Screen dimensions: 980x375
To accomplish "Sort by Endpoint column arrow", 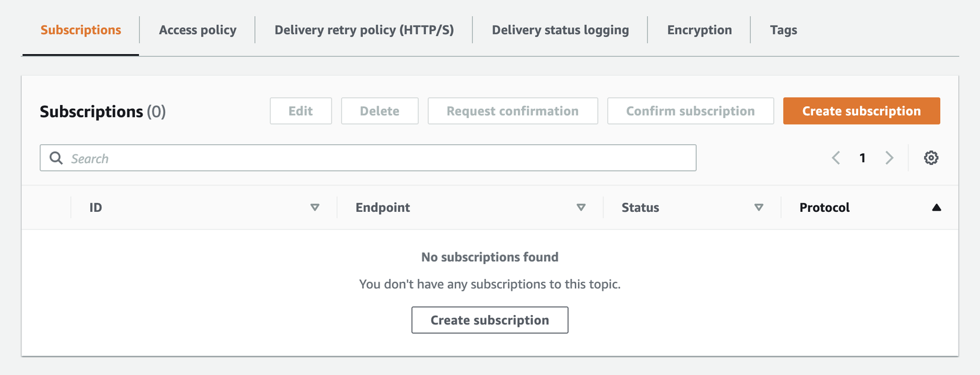I will pos(581,207).
